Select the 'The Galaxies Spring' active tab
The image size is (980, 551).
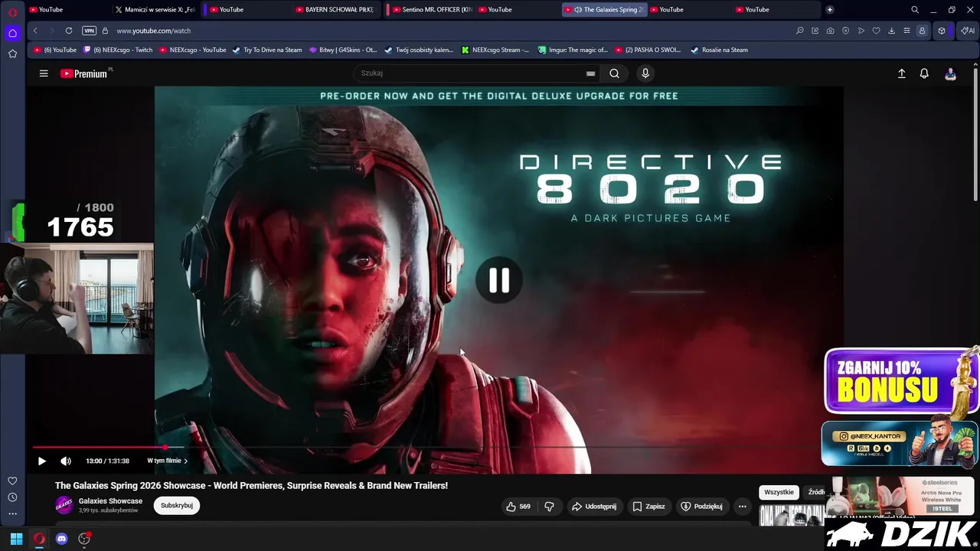pos(605,10)
